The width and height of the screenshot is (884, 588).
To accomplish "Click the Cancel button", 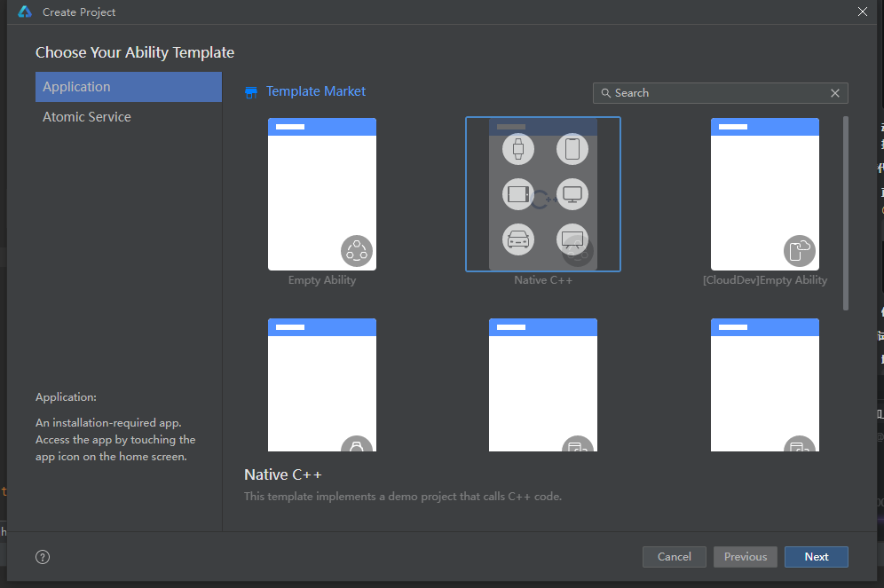I will coord(675,557).
